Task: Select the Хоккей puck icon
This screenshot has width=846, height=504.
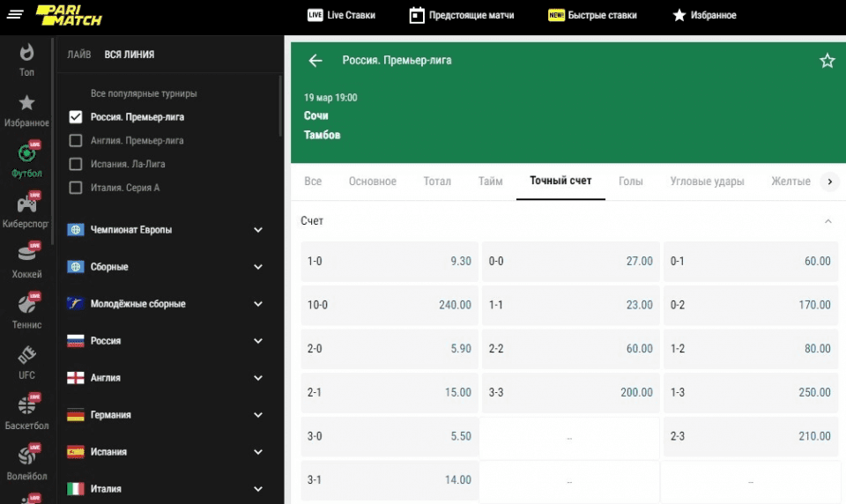Action: click(x=26, y=255)
